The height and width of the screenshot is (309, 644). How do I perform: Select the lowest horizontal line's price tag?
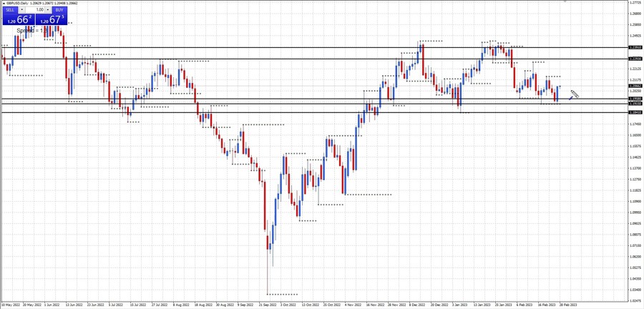634,112
